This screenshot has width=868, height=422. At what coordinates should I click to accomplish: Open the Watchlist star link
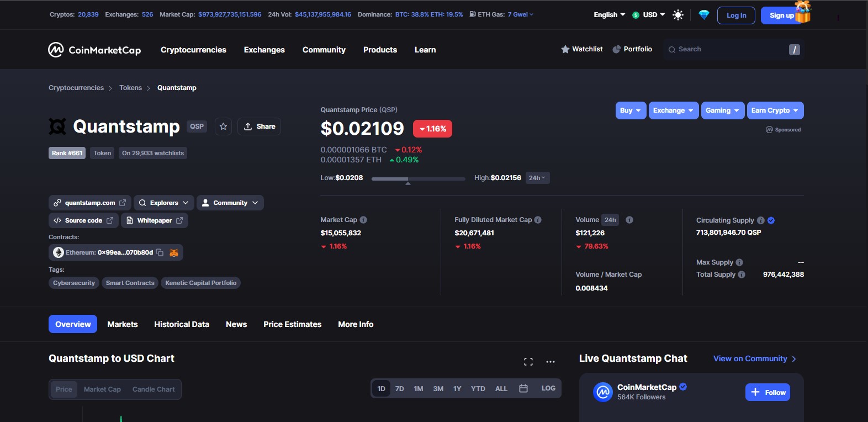pos(582,49)
